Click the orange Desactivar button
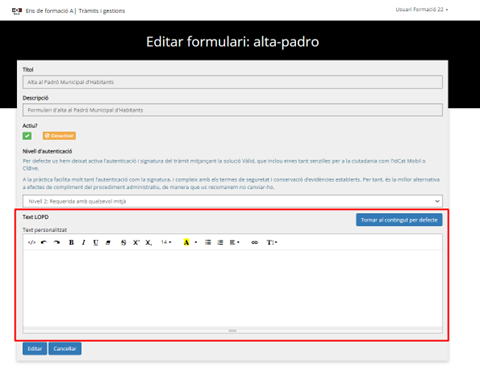 pyautogui.click(x=59, y=136)
